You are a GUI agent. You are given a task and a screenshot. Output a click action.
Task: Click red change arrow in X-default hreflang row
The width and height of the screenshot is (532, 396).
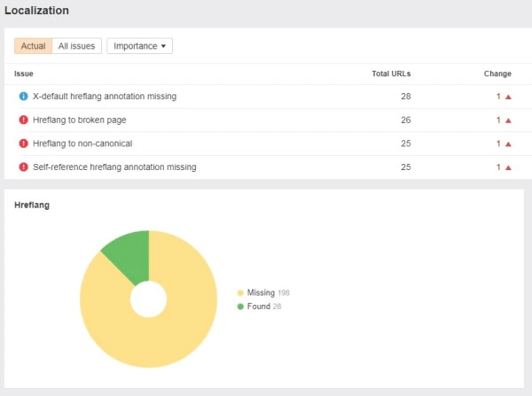(x=508, y=97)
